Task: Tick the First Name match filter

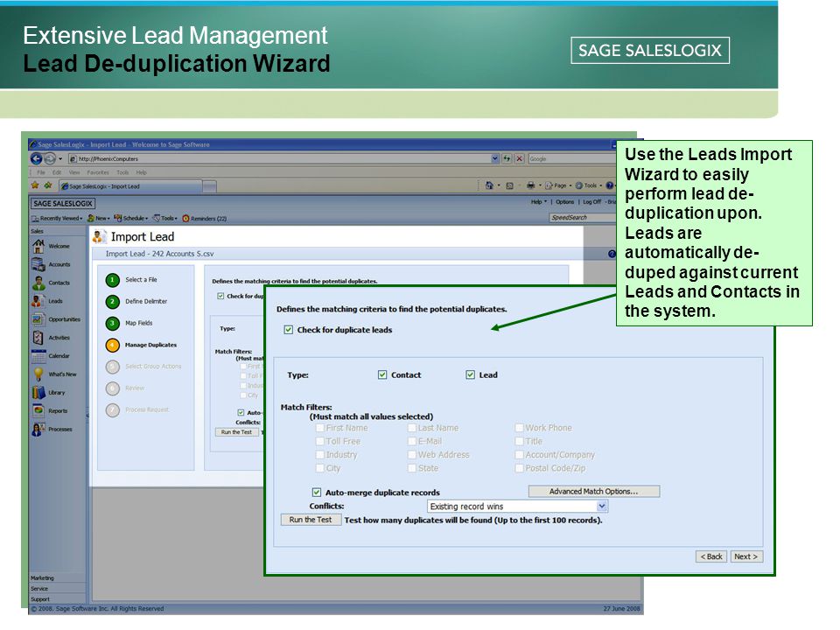Action: point(320,428)
